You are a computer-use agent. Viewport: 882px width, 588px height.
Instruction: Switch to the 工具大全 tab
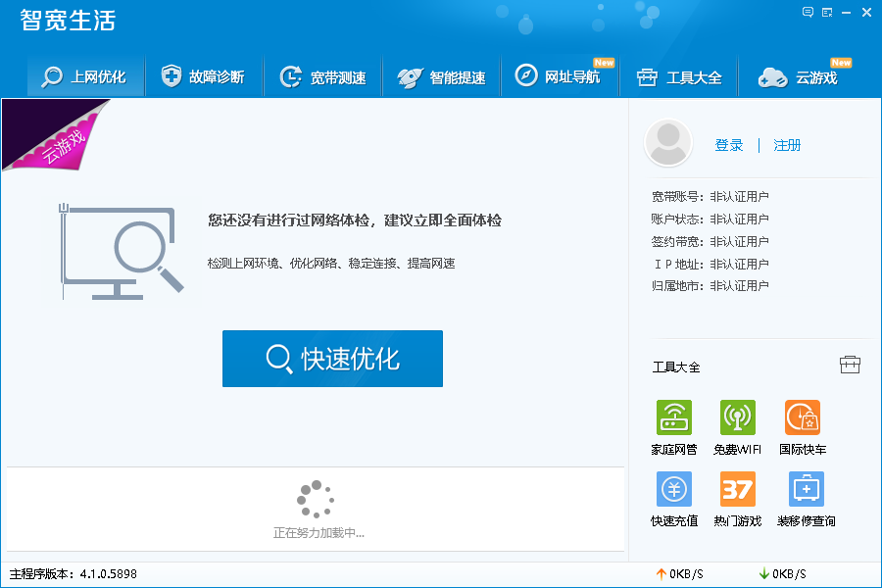click(679, 76)
